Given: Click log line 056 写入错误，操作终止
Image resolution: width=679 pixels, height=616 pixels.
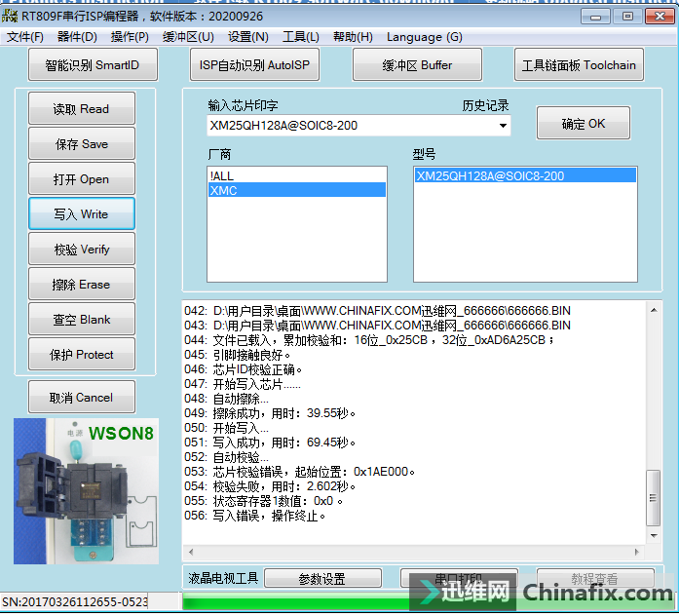Looking at the screenshot, I should pyautogui.click(x=254, y=516).
